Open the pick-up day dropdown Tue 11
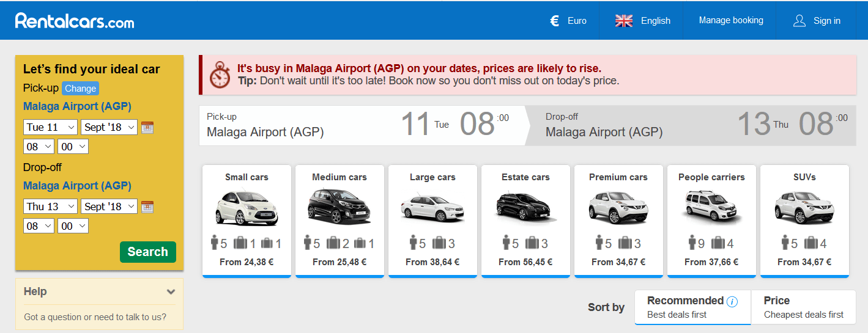Viewport: 868px width, 333px height. click(x=51, y=127)
